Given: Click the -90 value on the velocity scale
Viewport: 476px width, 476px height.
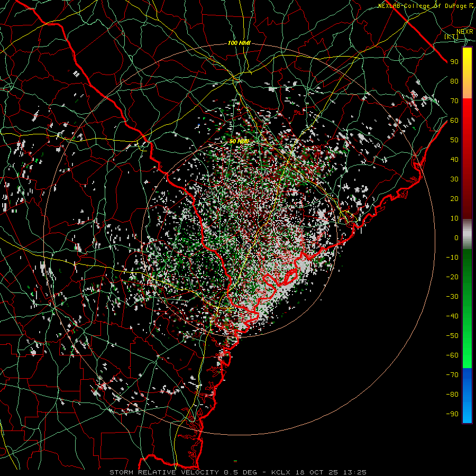Looking at the screenshot, I should 452,414.
